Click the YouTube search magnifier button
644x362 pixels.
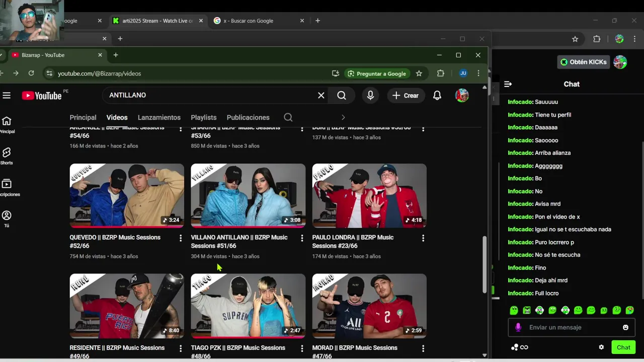coord(342,96)
